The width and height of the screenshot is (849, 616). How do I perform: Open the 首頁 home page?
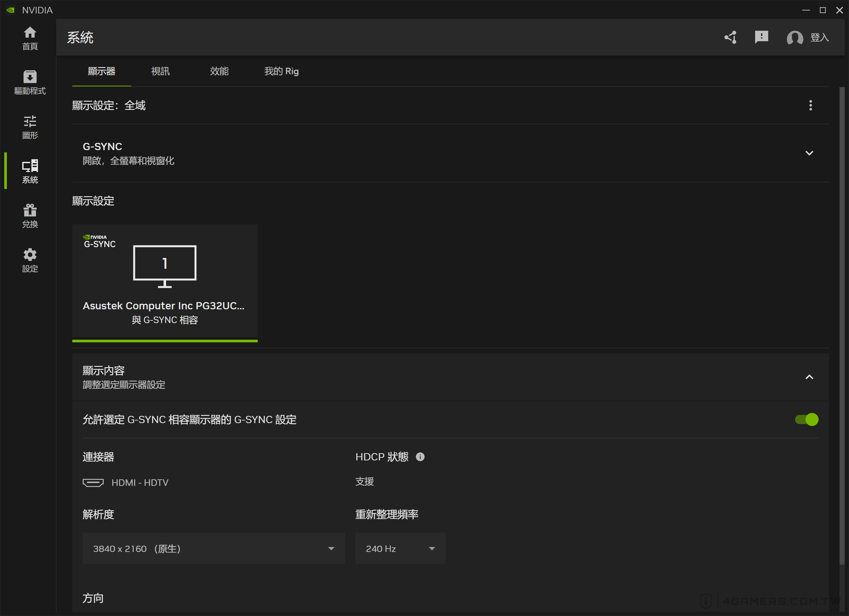(30, 38)
